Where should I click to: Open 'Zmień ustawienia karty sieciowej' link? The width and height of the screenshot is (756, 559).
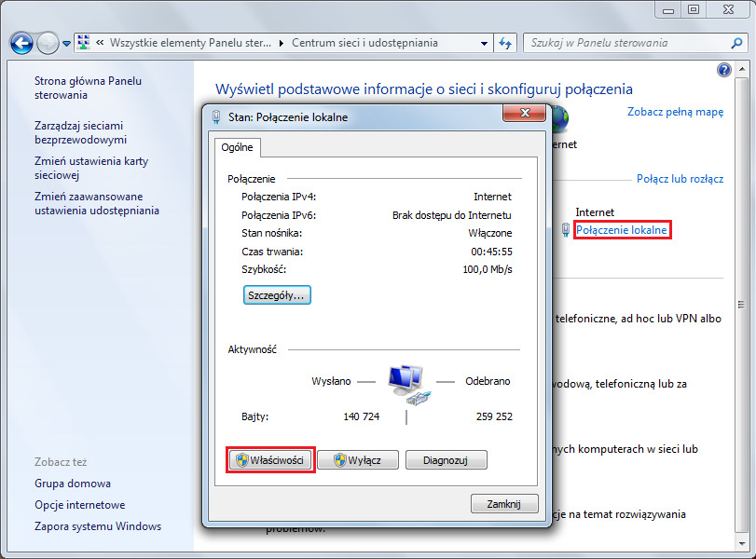pos(91,168)
